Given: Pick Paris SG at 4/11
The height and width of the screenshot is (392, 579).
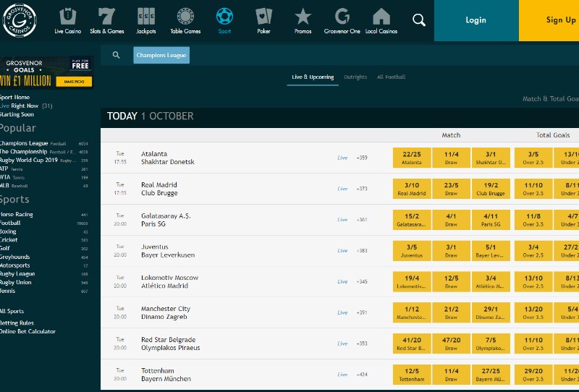Looking at the screenshot, I should pyautogui.click(x=491, y=220).
